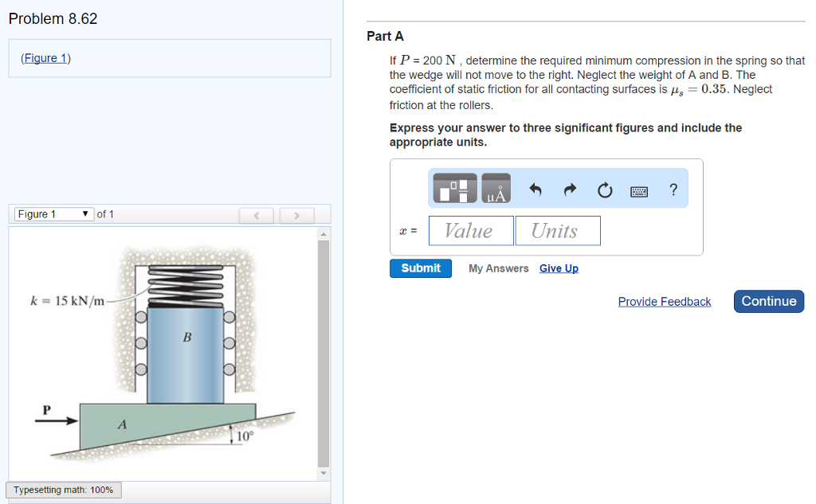Open the on-screen keyboard shortcuts icon
The height and width of the screenshot is (504, 816).
639,189
